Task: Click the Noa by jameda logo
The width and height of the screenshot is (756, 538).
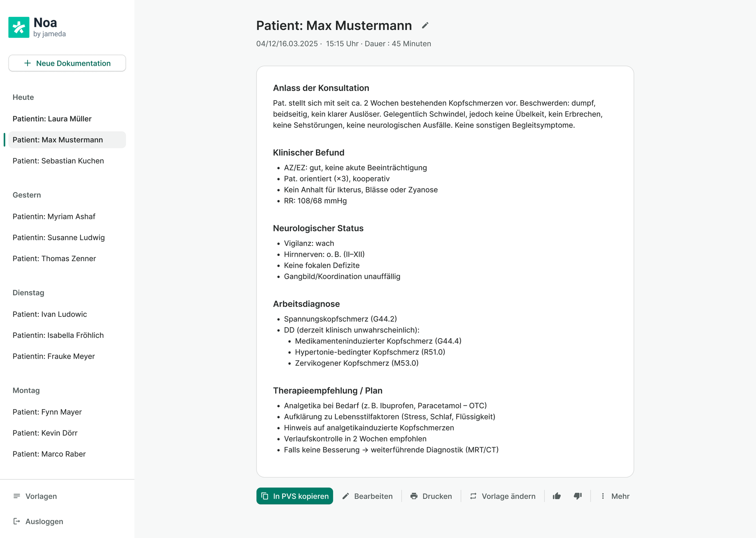Action: (x=37, y=27)
